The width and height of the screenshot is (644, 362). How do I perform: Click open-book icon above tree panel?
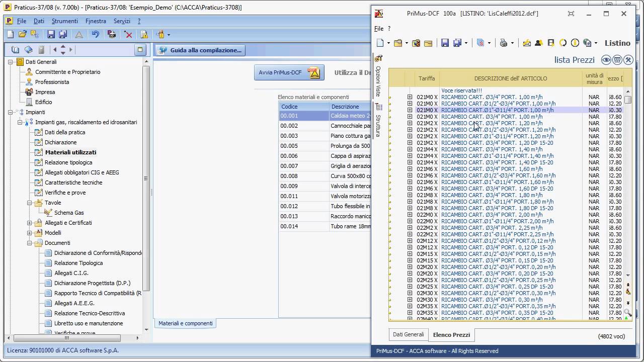[x=16, y=49]
